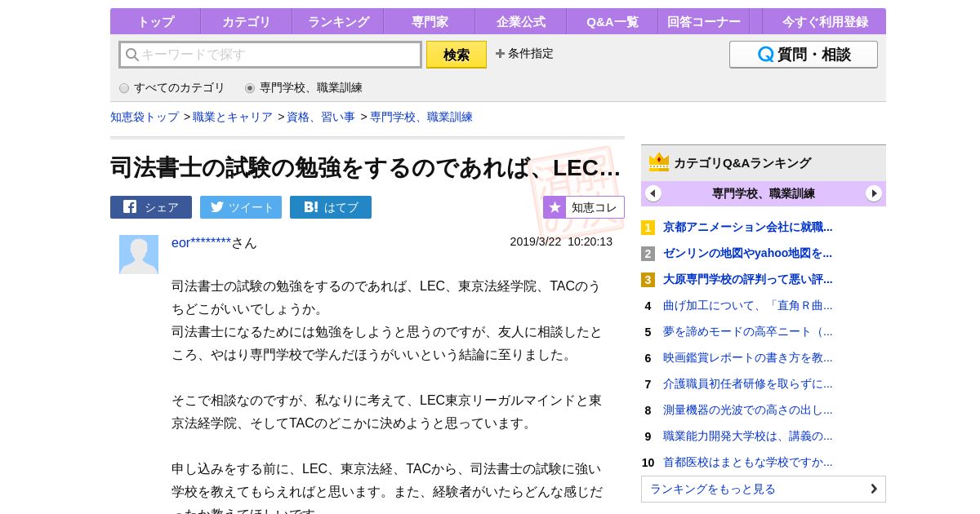Open the 回答コーナー tab
The width and height of the screenshot is (980, 514).
pyautogui.click(x=704, y=22)
